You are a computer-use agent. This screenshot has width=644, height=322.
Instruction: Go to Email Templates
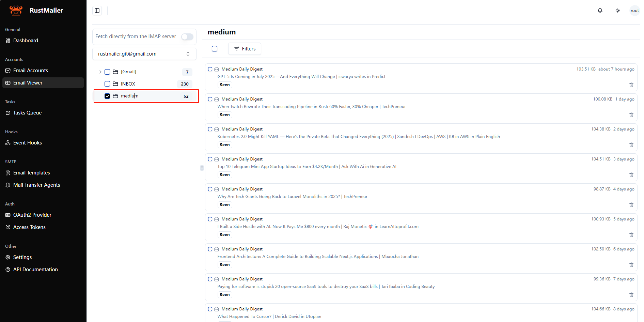click(x=43, y=173)
